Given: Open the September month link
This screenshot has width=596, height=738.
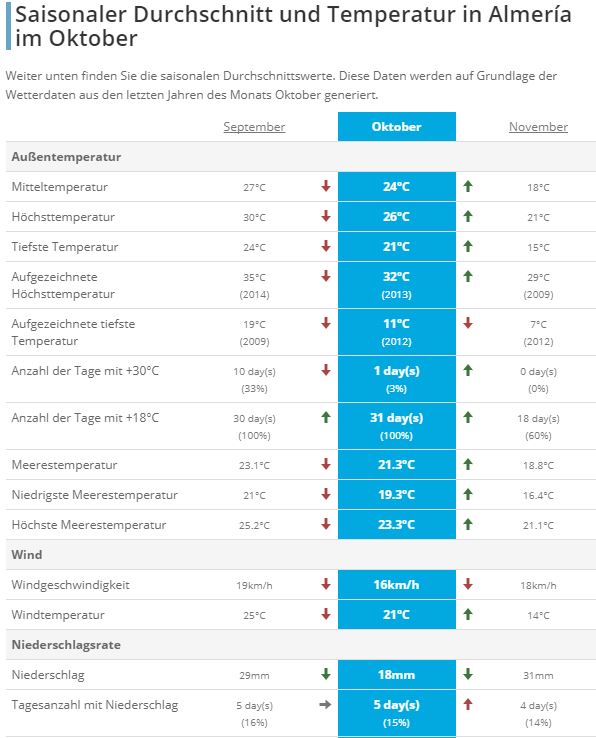Looking at the screenshot, I should (x=254, y=127).
